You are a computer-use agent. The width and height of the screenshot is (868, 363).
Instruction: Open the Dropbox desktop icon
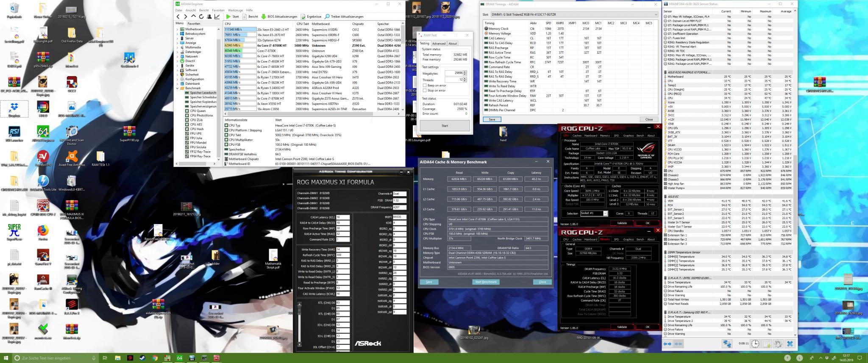[x=14, y=109]
